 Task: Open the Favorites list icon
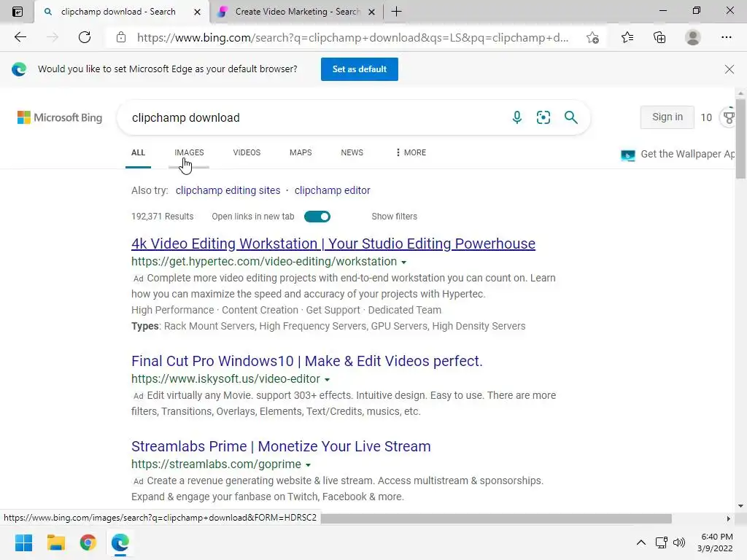tap(627, 37)
